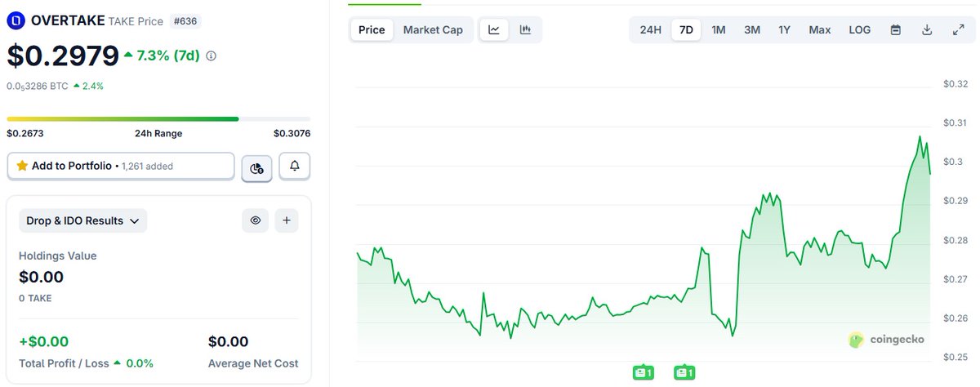Expand chart to fullscreen
This screenshot has width=980, height=387.
958,30
